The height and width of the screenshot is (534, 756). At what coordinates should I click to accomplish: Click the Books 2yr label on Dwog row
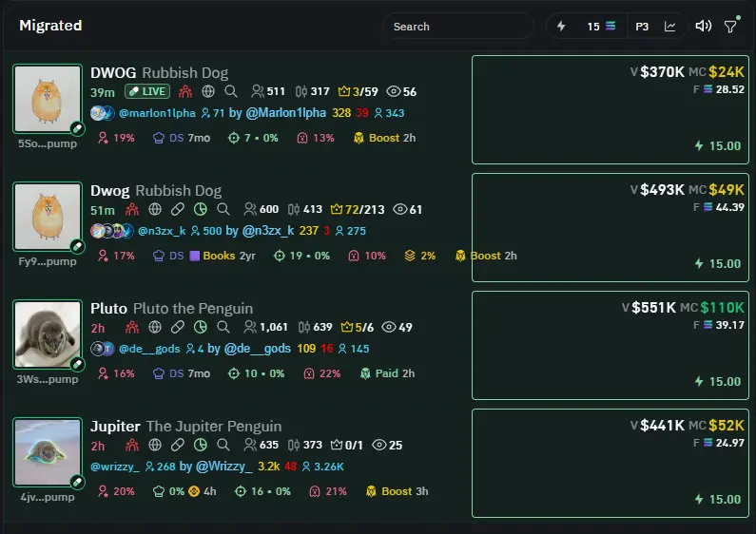(223, 256)
